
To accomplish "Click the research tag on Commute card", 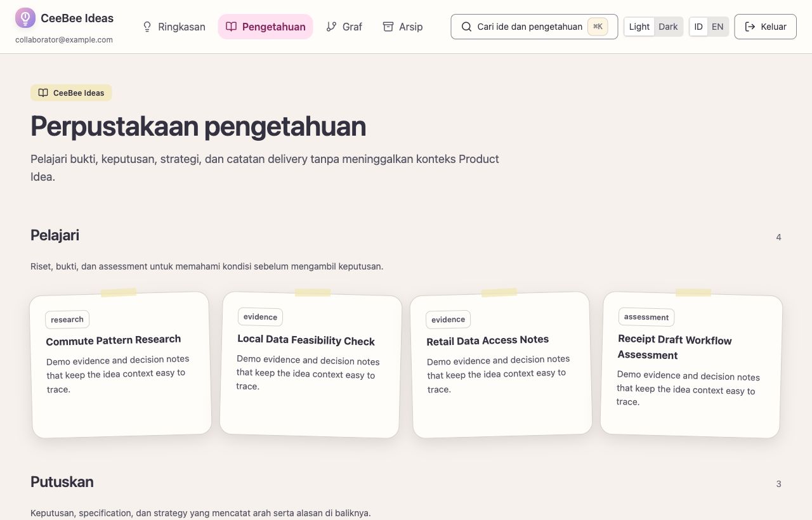I will pos(67,319).
